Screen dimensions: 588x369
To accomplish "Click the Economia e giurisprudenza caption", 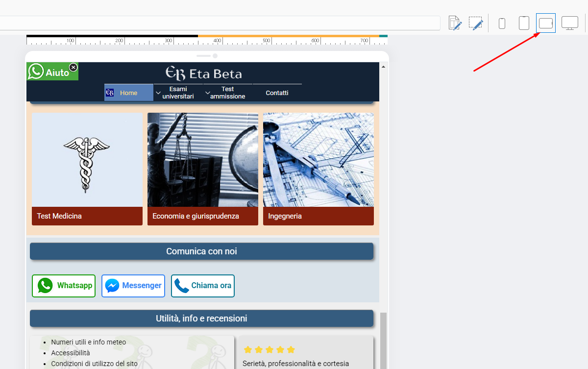I will [203, 216].
